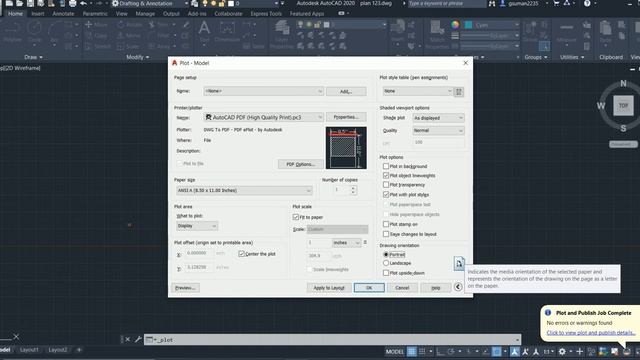Check Plot upside-down option
The height and width of the screenshot is (360, 640).
386,273
